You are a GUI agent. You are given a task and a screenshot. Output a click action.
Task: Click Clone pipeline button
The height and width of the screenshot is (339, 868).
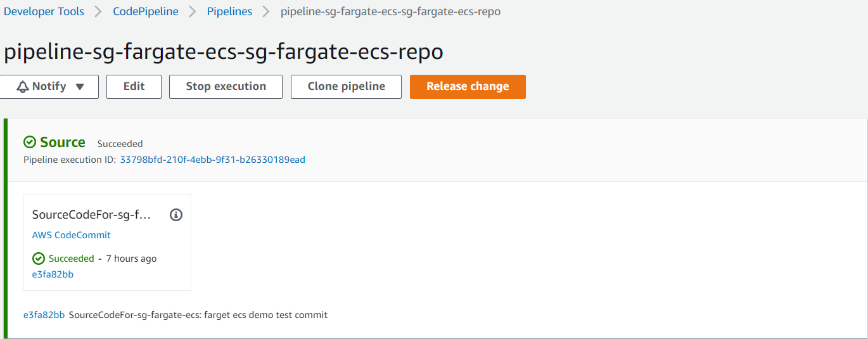coord(346,87)
